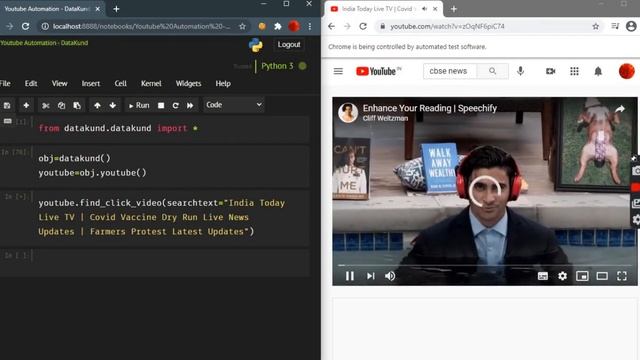The height and width of the screenshot is (360, 640).
Task: Bookmark the YouTube page with the star
Action: (x=596, y=26)
